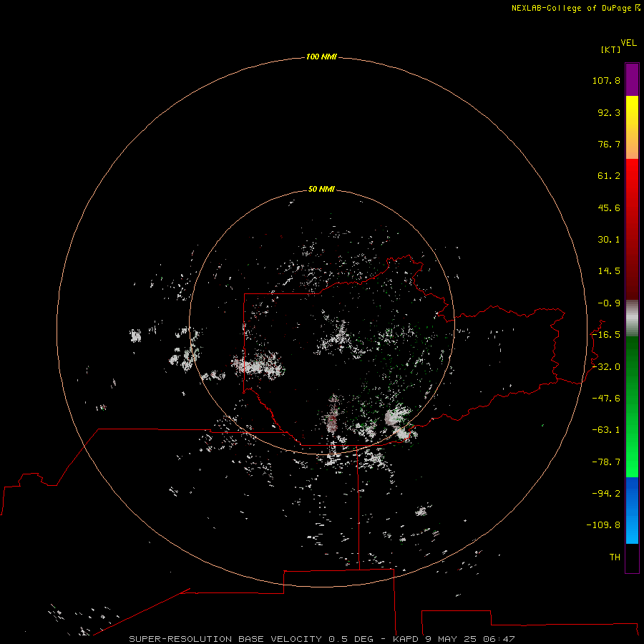Click the 14.5 velocity scale value
The image size is (644, 644).
[609, 271]
